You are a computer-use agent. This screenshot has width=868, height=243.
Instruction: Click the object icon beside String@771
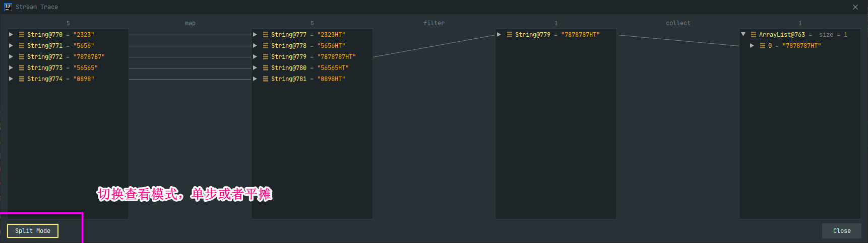(x=22, y=46)
